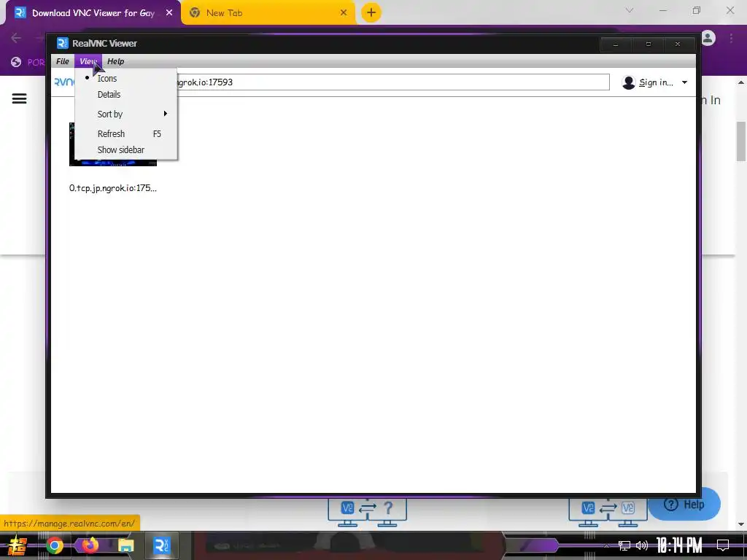Click the Sign in text in RealVNC Viewer

656,83
